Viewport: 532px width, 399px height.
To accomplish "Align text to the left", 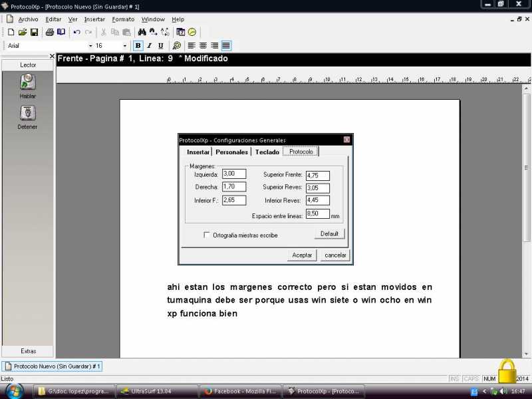I will coord(192,45).
